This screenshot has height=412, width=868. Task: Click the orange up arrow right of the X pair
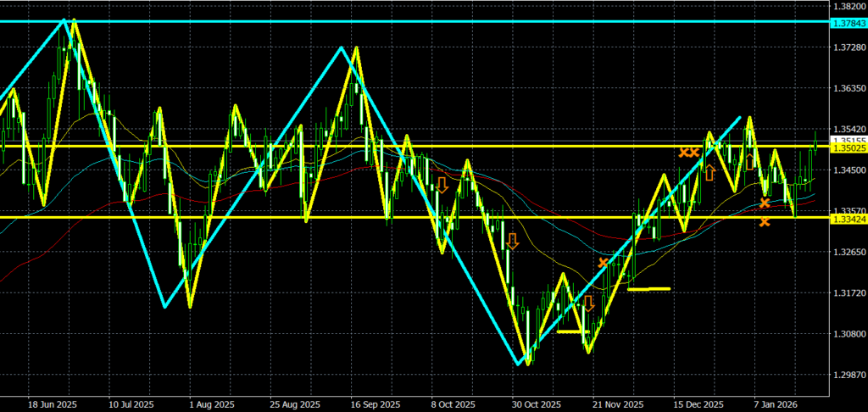pos(709,173)
